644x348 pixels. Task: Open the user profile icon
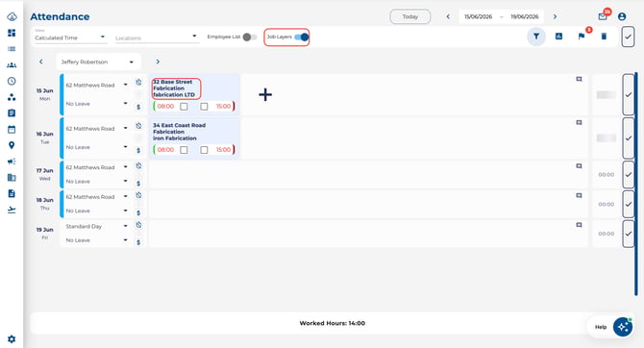pos(622,16)
